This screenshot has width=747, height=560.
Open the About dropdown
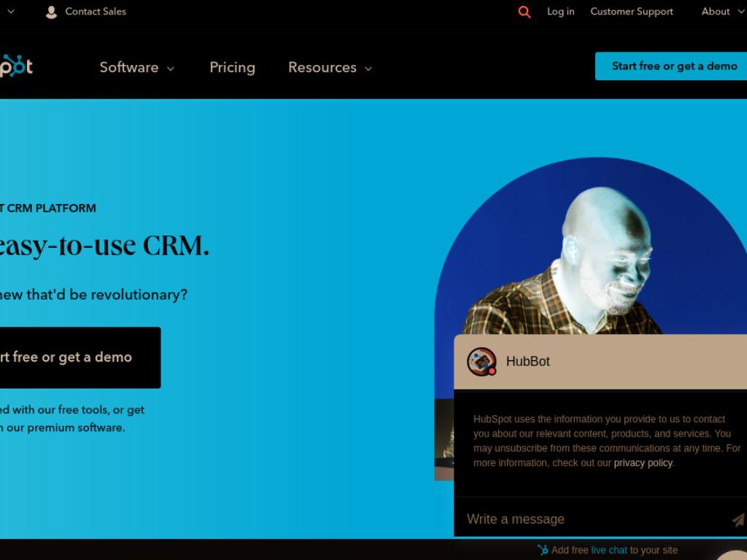(x=722, y=12)
